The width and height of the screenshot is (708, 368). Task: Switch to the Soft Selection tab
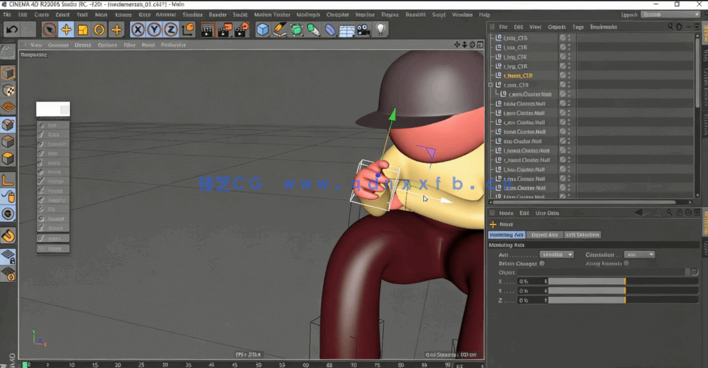coord(582,235)
